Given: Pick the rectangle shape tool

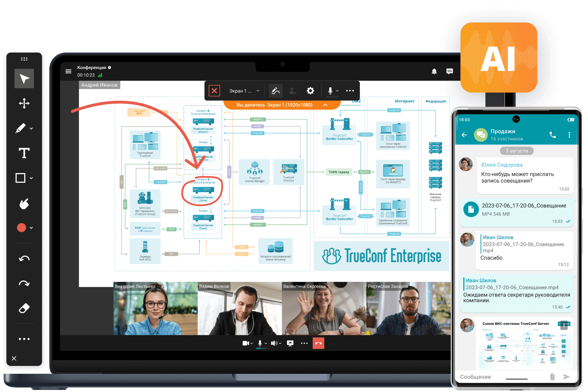Looking at the screenshot, I should pyautogui.click(x=21, y=178).
